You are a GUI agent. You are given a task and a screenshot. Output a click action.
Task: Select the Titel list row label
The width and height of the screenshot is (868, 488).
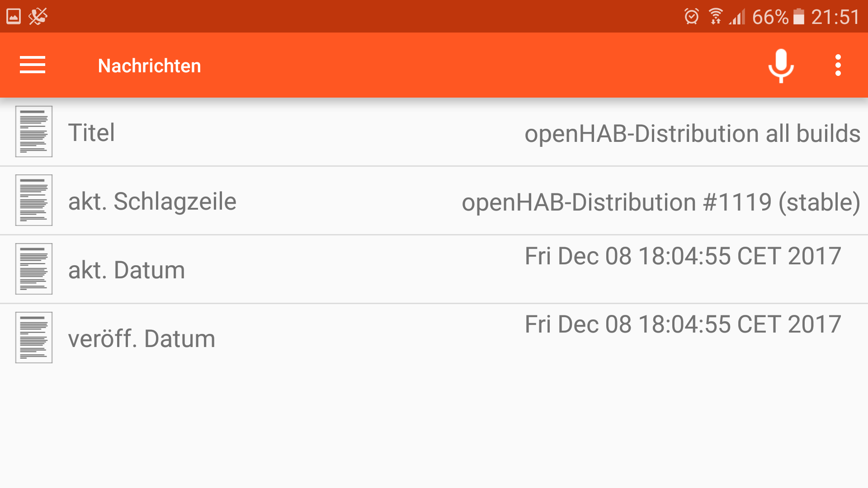pyautogui.click(x=91, y=132)
